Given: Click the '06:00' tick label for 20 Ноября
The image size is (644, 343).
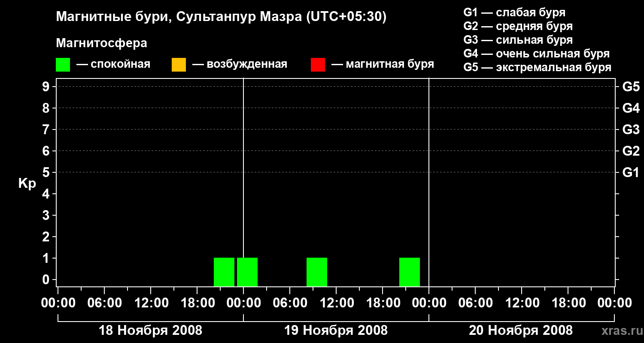Looking at the screenshot, I should (475, 303).
